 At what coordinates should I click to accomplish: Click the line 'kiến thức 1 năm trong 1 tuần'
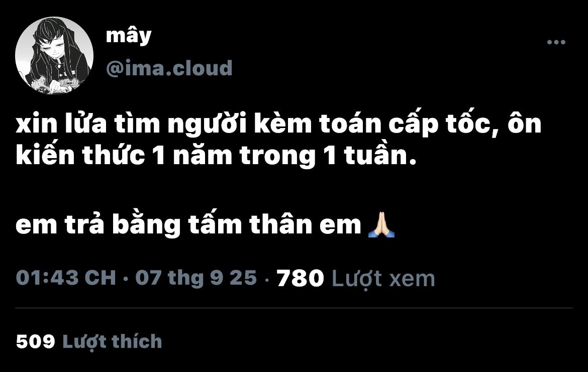(x=217, y=156)
